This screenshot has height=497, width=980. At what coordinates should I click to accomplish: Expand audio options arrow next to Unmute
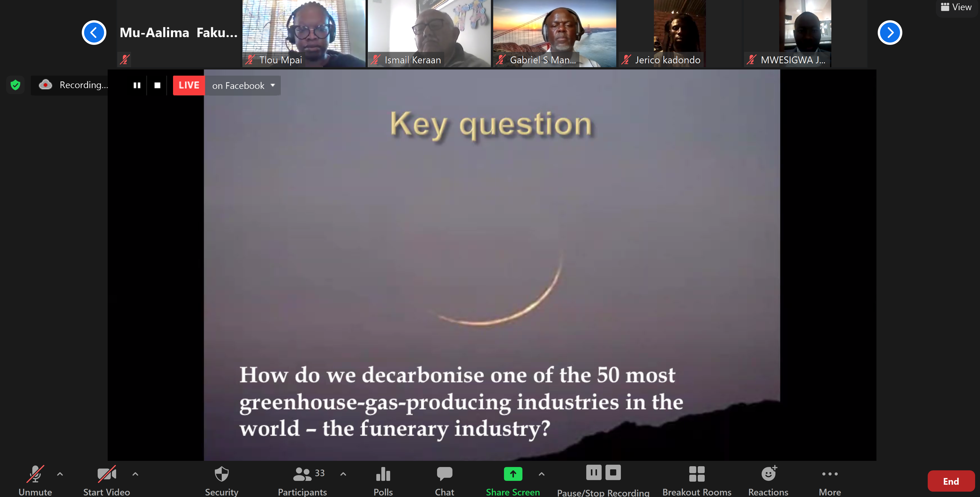click(x=60, y=474)
